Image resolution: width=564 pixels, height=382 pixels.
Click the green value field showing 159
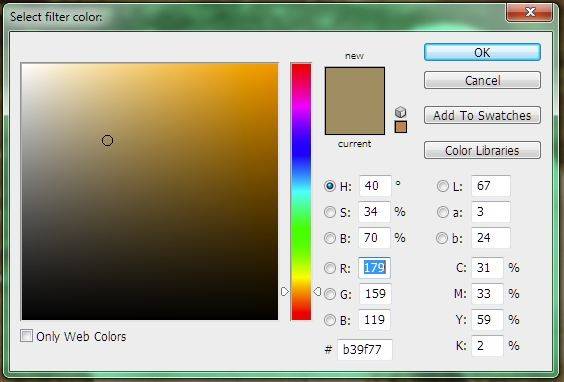click(375, 294)
